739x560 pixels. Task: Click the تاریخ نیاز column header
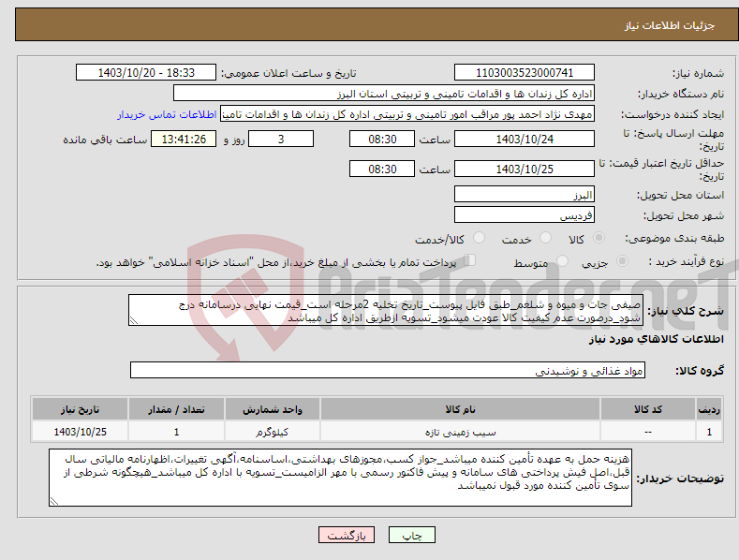80,409
